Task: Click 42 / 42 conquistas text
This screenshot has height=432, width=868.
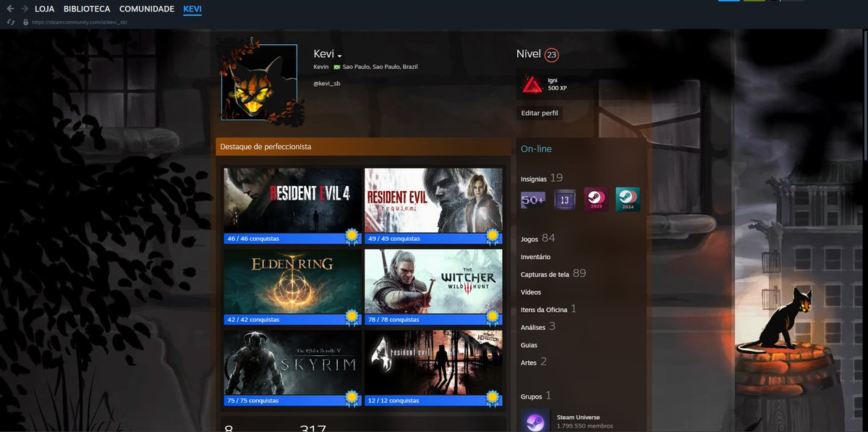Action: pos(253,319)
